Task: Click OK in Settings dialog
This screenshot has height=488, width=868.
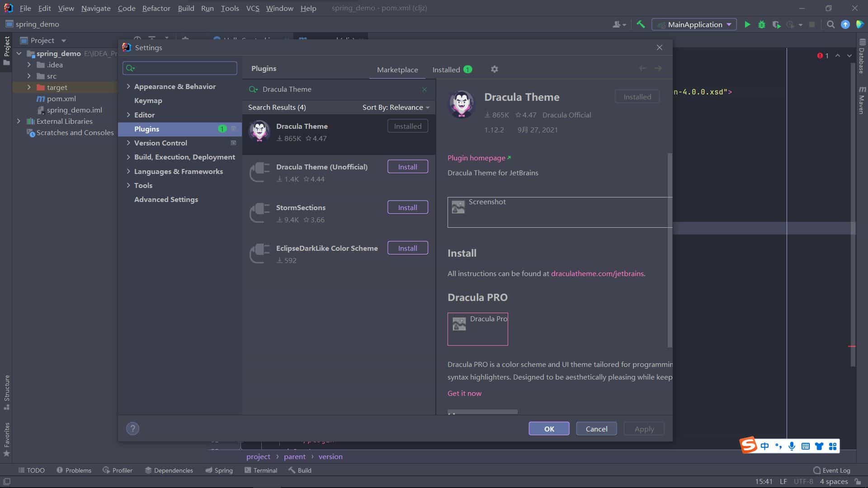Action: 549,429
